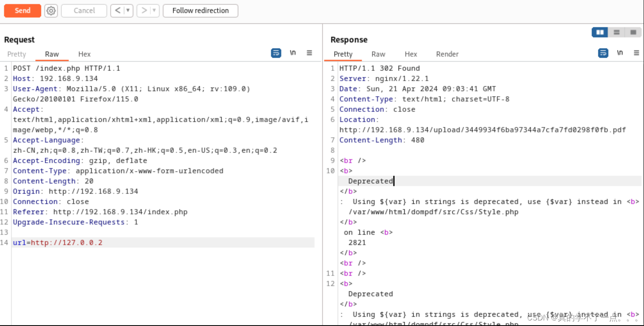The image size is (644, 326).
Task: Open the Repeater settings gear icon
Action: point(51,11)
